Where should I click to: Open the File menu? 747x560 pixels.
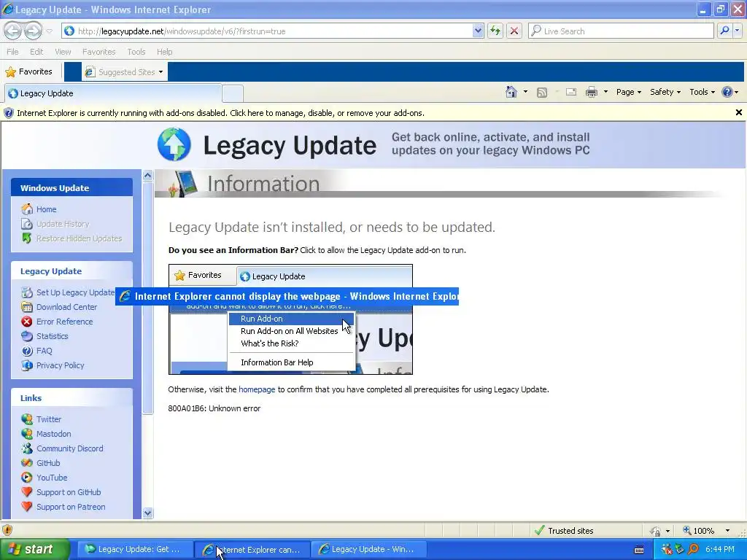pyautogui.click(x=12, y=52)
